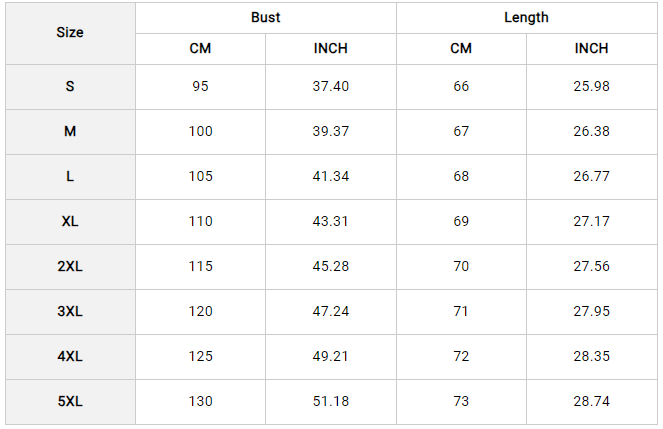Viewport: 663px width, 429px height.
Task: Click the CM subheader under Length
Action: point(461,49)
